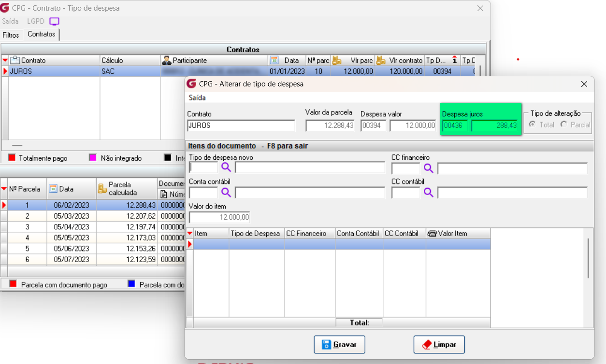
Task: Open search for Tipo de despesa novo
Action: pos(226,168)
